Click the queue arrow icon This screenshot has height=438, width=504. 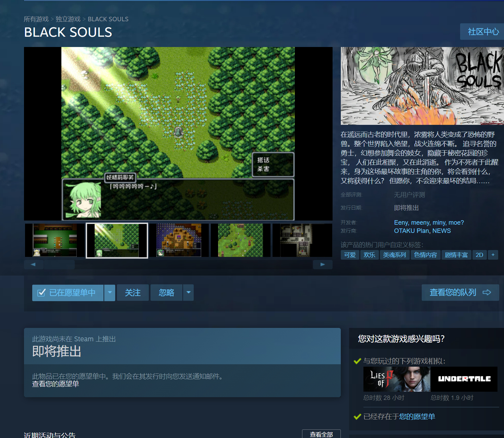click(x=487, y=292)
